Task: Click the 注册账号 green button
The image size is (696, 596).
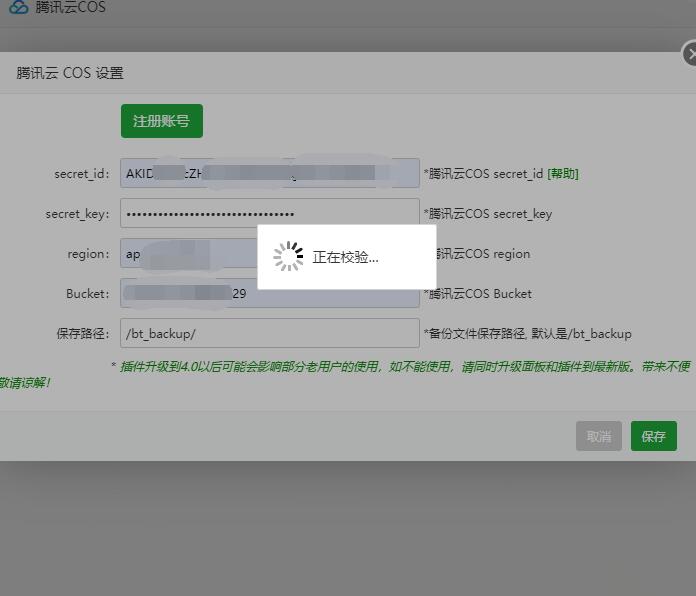Action: (162, 121)
